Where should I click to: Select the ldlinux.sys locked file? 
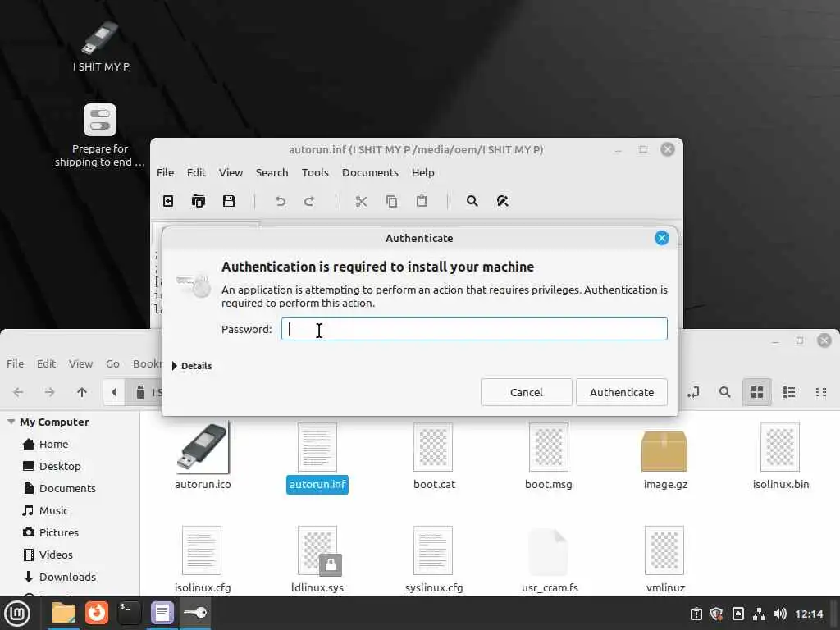click(x=317, y=559)
